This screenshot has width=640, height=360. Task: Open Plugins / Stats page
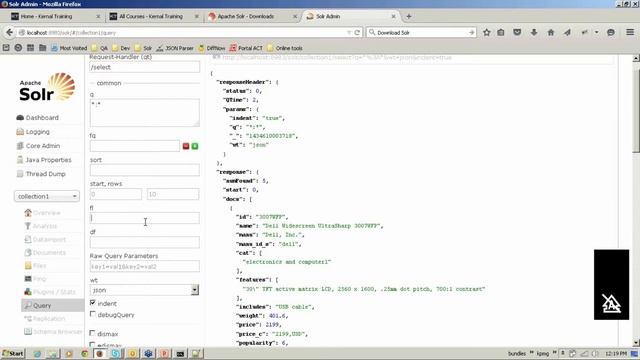pyautogui.click(x=50, y=292)
